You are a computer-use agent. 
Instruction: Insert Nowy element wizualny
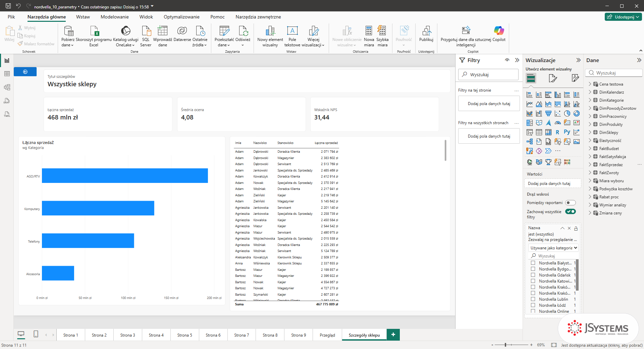coord(270,36)
